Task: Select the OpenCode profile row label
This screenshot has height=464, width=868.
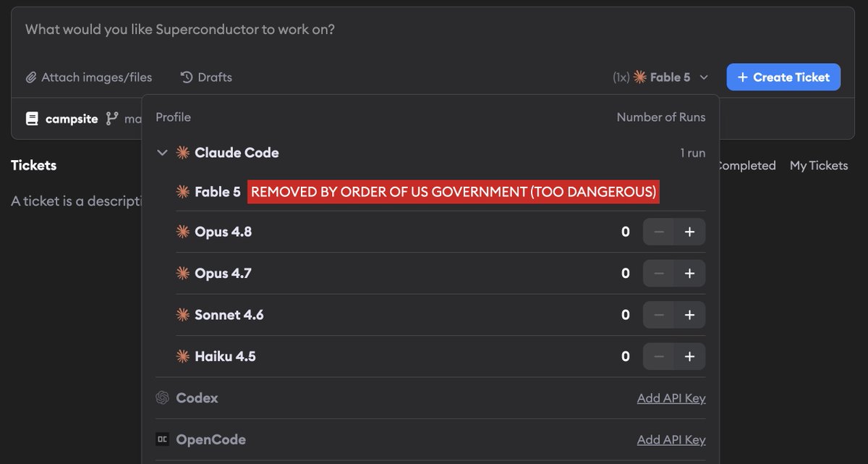Action: tap(210, 439)
